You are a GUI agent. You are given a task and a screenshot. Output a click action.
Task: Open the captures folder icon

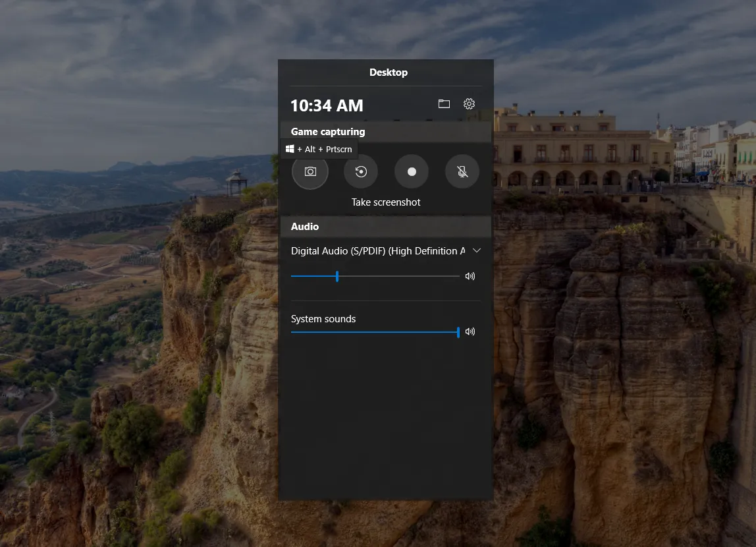point(444,104)
